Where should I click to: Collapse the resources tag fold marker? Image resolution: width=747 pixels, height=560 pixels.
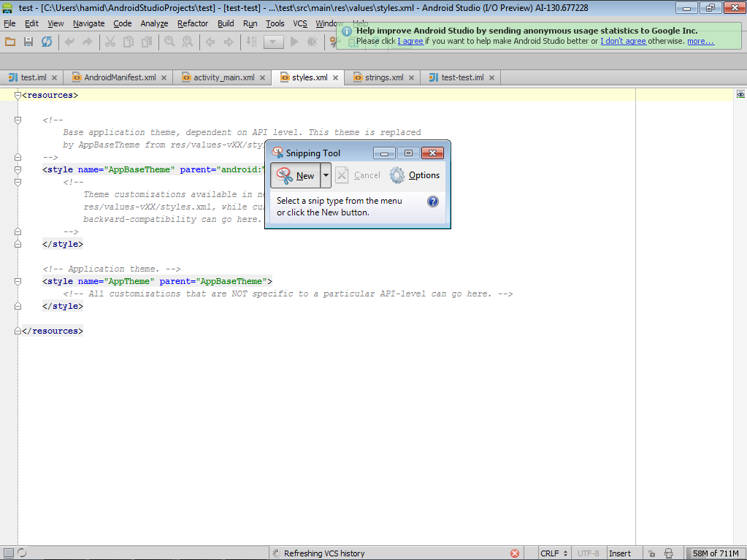click(18, 95)
